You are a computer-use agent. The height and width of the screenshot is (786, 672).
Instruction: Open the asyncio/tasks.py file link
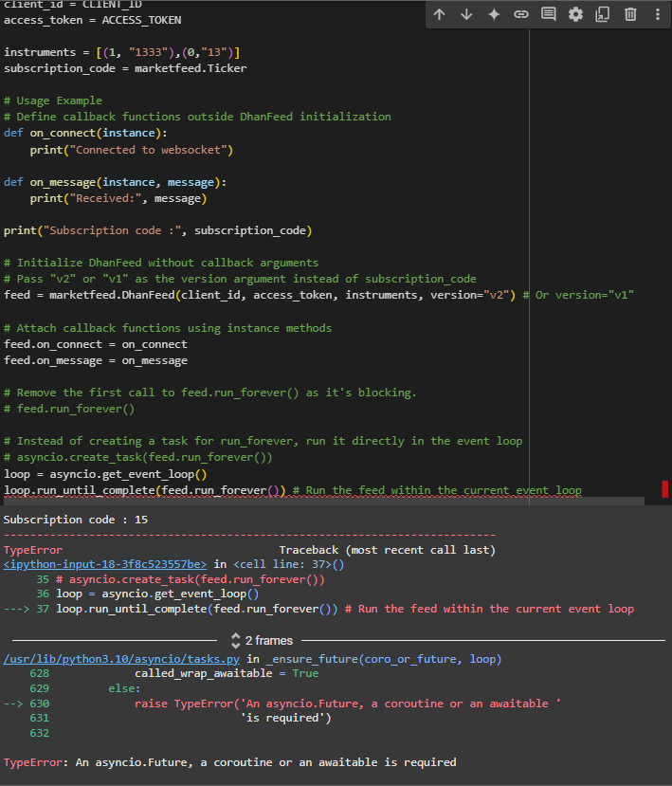coord(122,659)
